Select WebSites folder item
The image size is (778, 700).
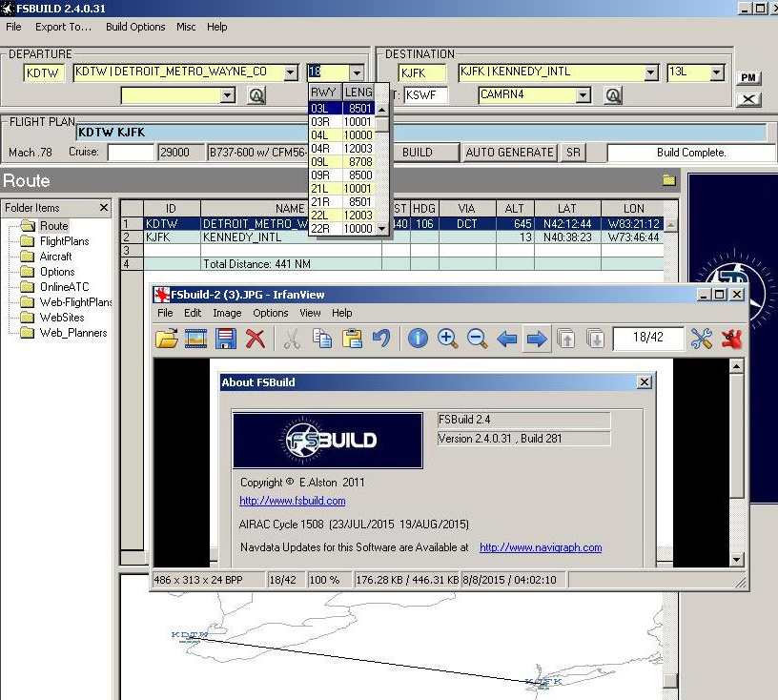62,318
